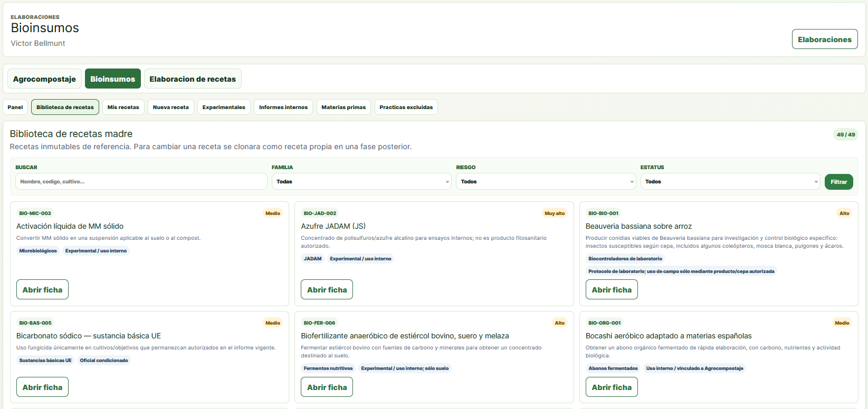The width and height of the screenshot is (868, 409).
Task: Expand the Estatus dropdown
Action: tap(730, 181)
